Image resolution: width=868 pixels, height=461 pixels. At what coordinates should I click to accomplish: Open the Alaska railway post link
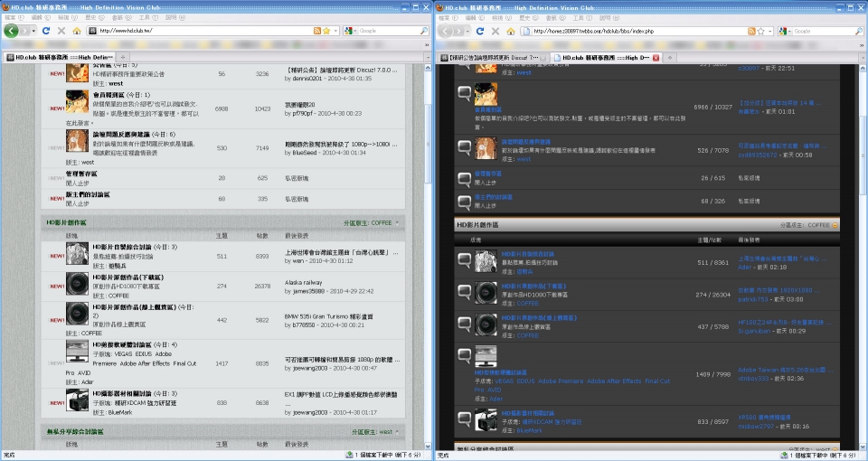[302, 282]
